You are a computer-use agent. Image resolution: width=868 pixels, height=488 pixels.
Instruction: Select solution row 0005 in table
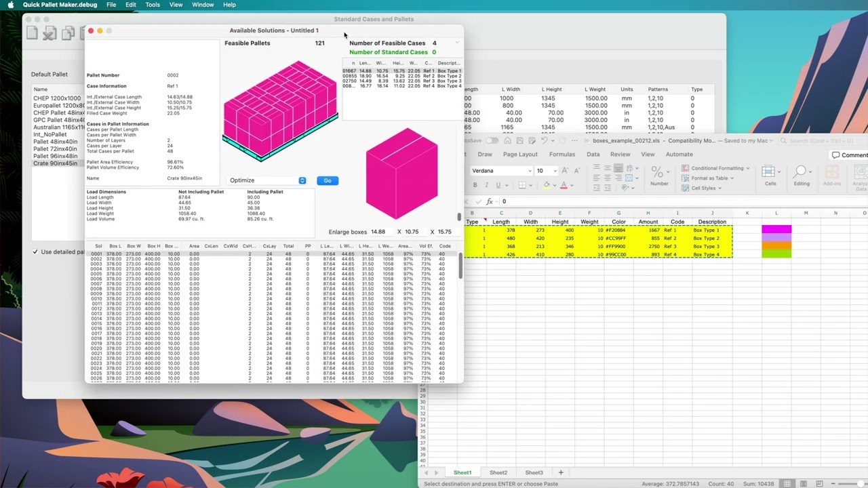(x=271, y=274)
